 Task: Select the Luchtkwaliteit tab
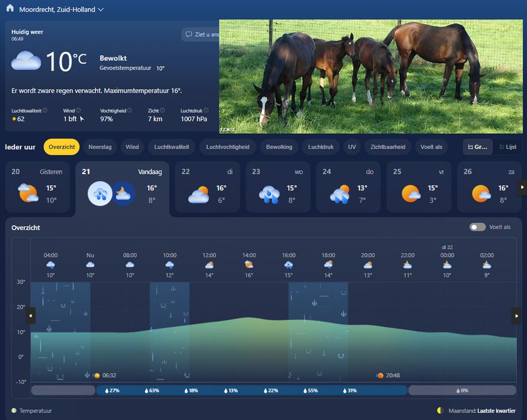[x=172, y=147]
